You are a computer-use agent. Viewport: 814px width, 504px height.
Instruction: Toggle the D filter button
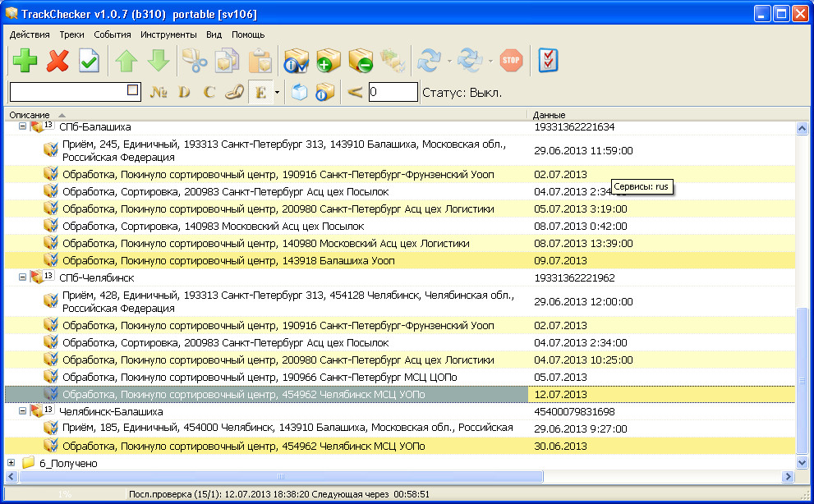point(184,92)
